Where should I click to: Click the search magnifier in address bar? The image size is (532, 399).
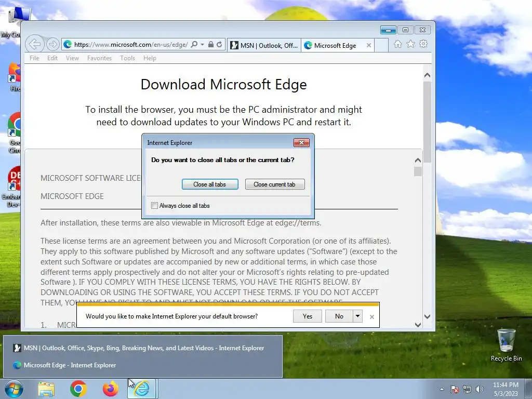point(194,45)
